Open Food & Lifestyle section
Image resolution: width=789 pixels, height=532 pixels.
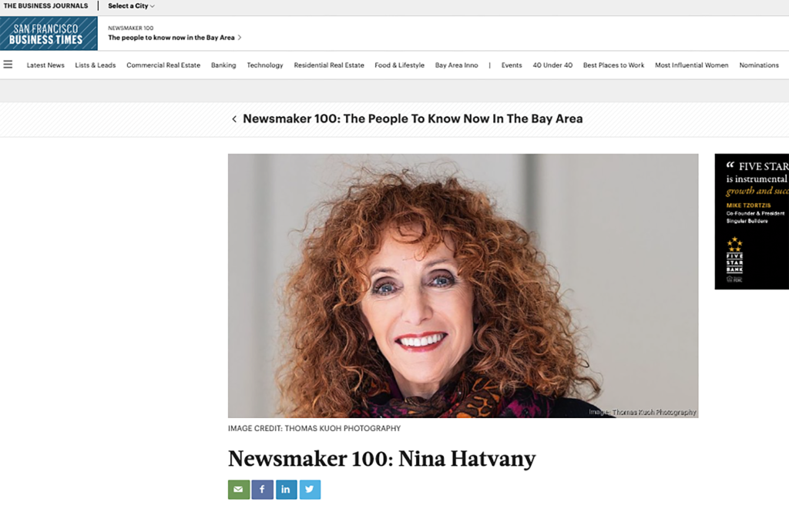(400, 65)
